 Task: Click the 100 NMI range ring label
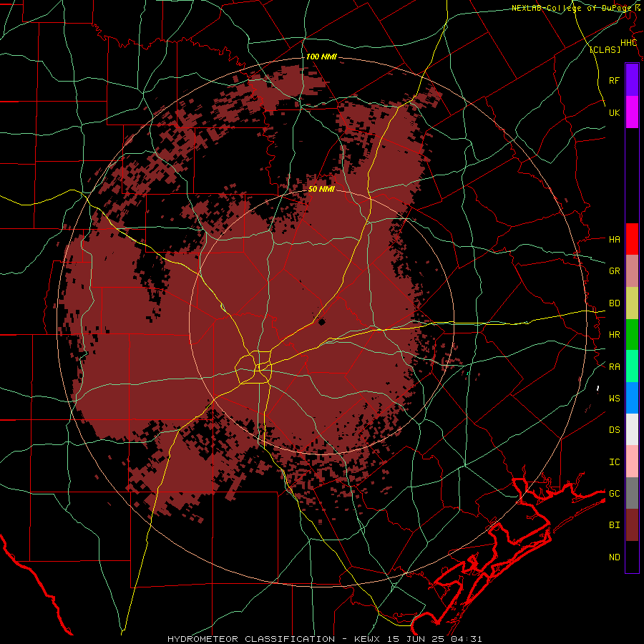pos(321,57)
